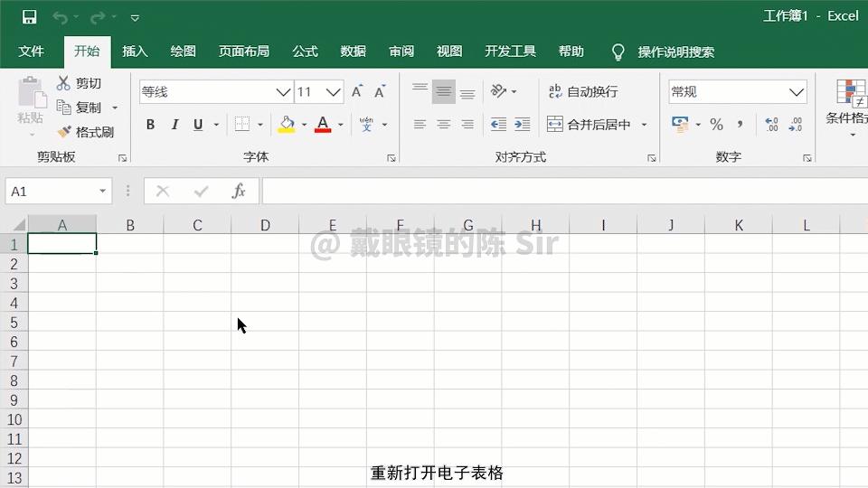Click the Increase Indent icon
Screen dimensions: 868x488
[x=522, y=125]
